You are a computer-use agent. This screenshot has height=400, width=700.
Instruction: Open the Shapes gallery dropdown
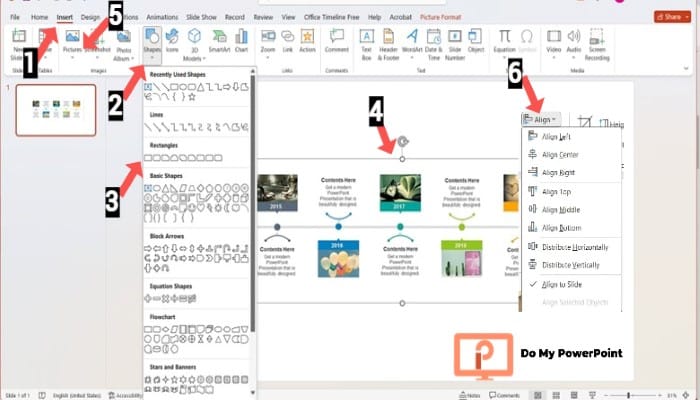coord(152,46)
